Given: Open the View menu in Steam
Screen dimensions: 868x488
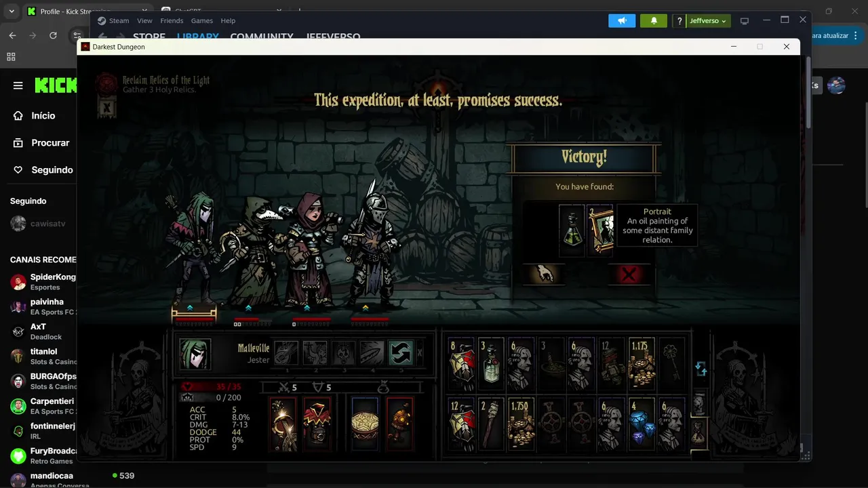Looking at the screenshot, I should tap(144, 21).
